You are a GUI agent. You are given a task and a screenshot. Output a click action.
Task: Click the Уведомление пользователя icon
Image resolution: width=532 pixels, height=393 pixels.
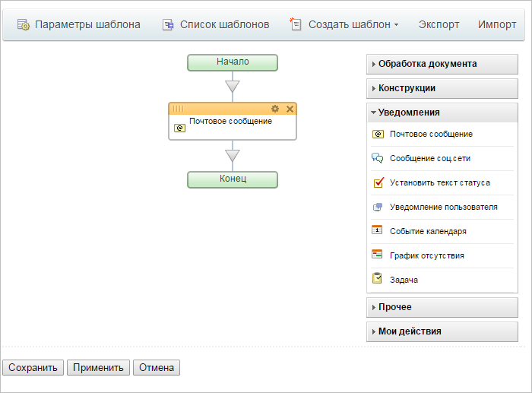[378, 207]
